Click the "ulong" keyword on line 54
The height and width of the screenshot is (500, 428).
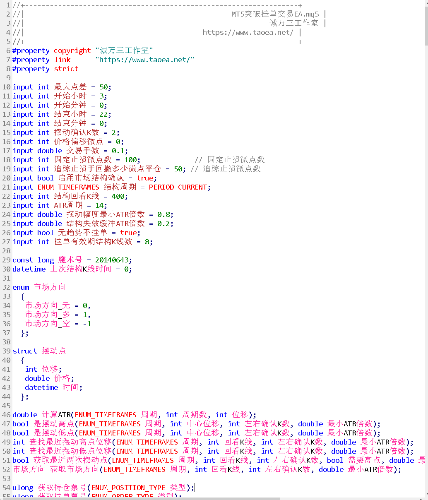[23, 487]
